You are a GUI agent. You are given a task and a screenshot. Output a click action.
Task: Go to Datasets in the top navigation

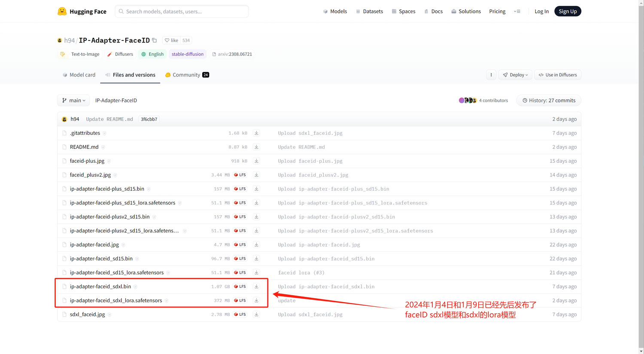369,12
